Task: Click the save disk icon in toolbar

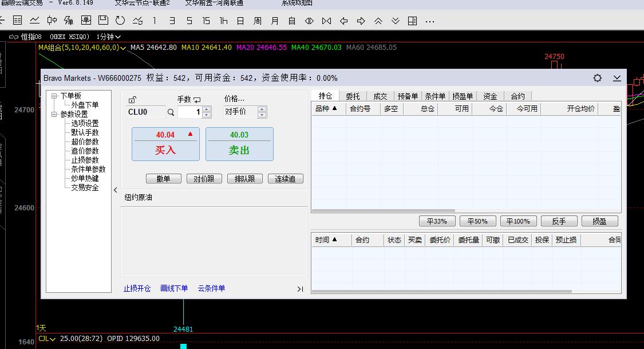Action: point(103,21)
